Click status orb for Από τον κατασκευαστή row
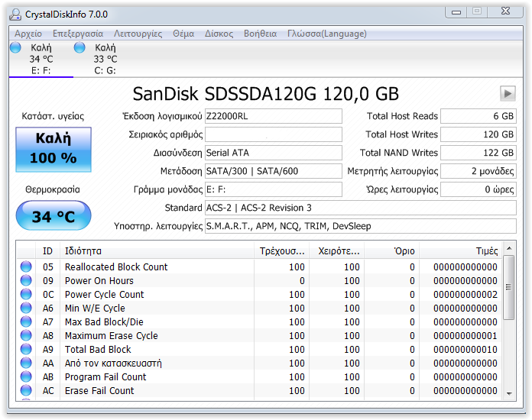This screenshot has width=532, height=420. click(x=26, y=363)
